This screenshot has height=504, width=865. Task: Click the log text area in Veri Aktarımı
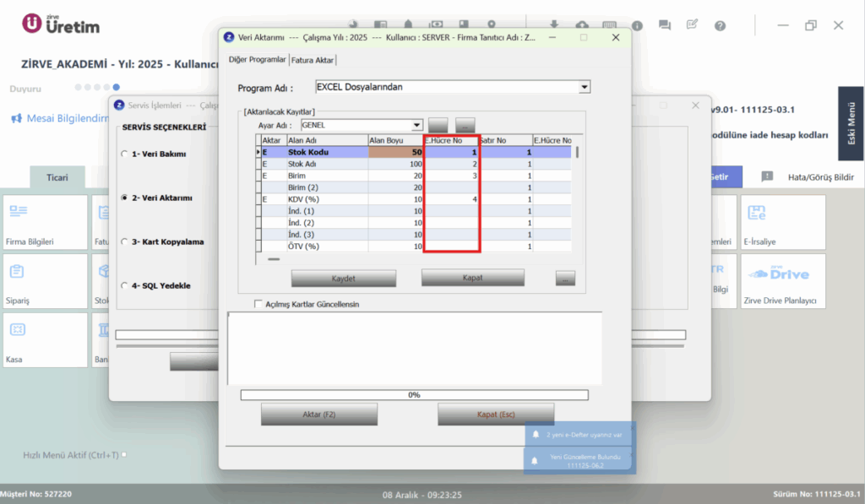[x=414, y=349]
